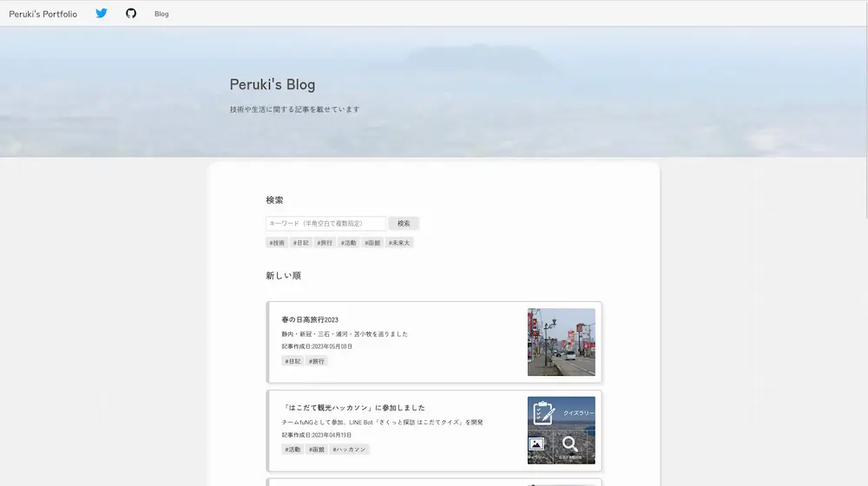Open the Twitter profile icon
The image size is (868, 486).
(102, 13)
